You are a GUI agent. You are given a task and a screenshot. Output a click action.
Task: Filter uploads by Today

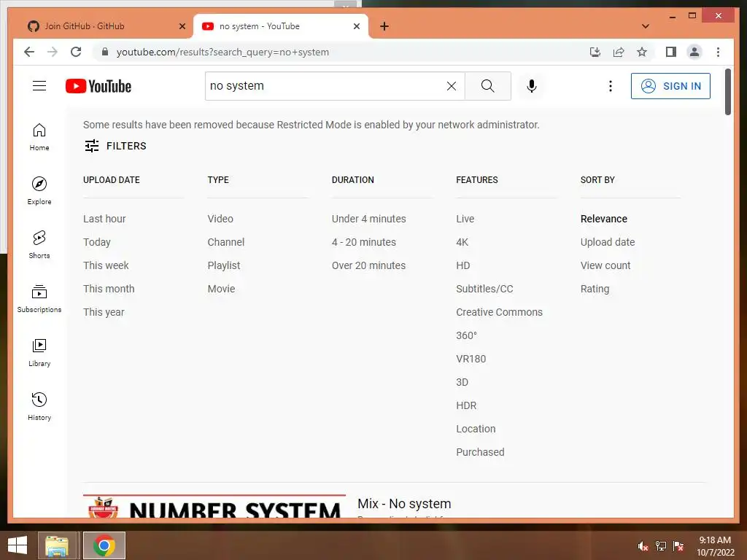97,242
